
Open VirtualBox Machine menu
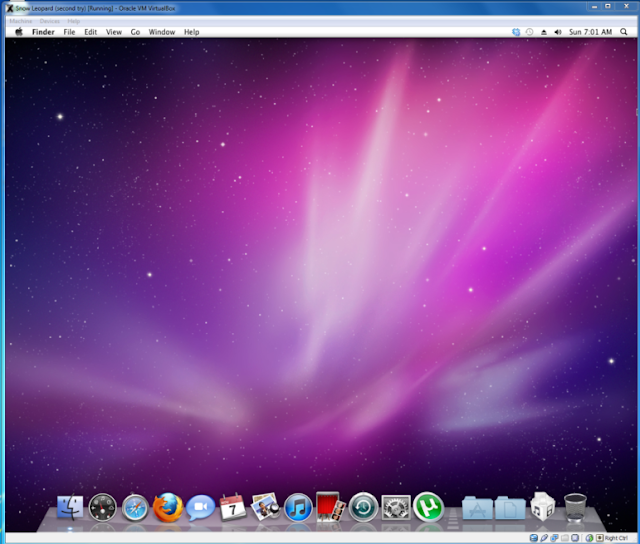click(x=20, y=21)
